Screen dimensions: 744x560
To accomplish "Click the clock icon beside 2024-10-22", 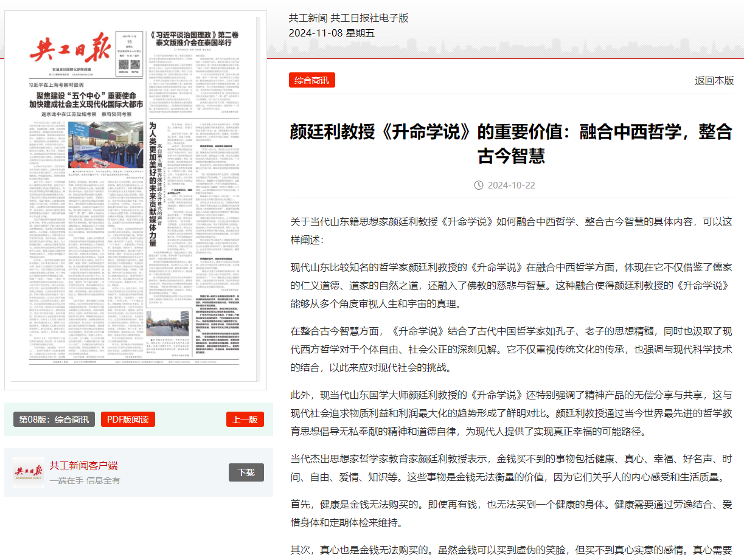I will click(x=479, y=185).
